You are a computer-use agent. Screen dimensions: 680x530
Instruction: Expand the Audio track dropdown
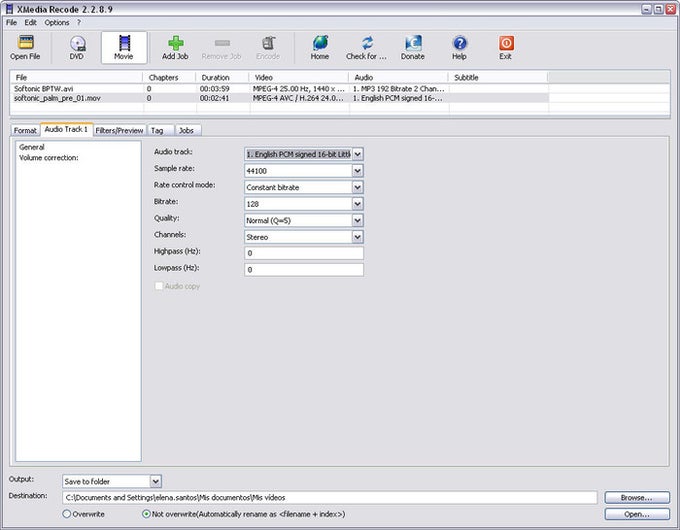coord(357,154)
